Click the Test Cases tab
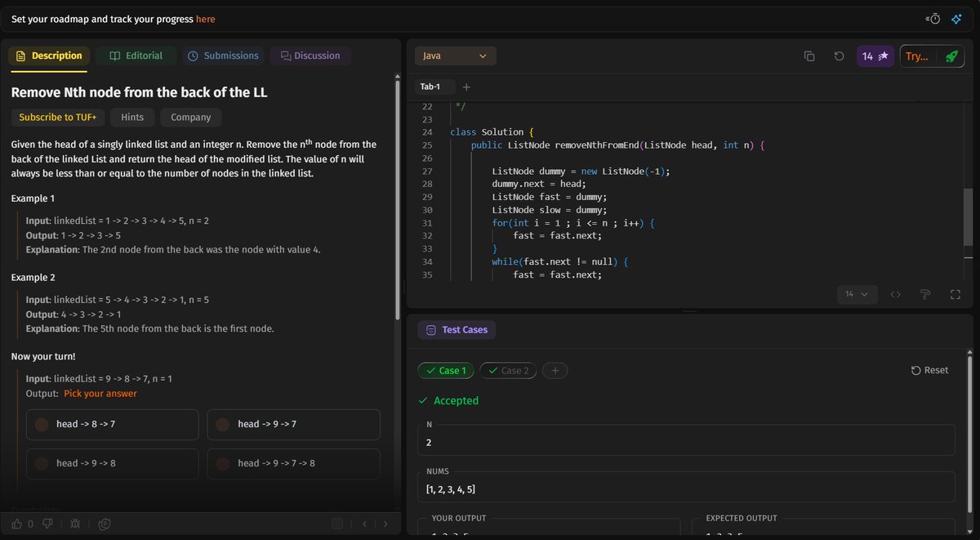This screenshot has width=980, height=540. [x=457, y=330]
